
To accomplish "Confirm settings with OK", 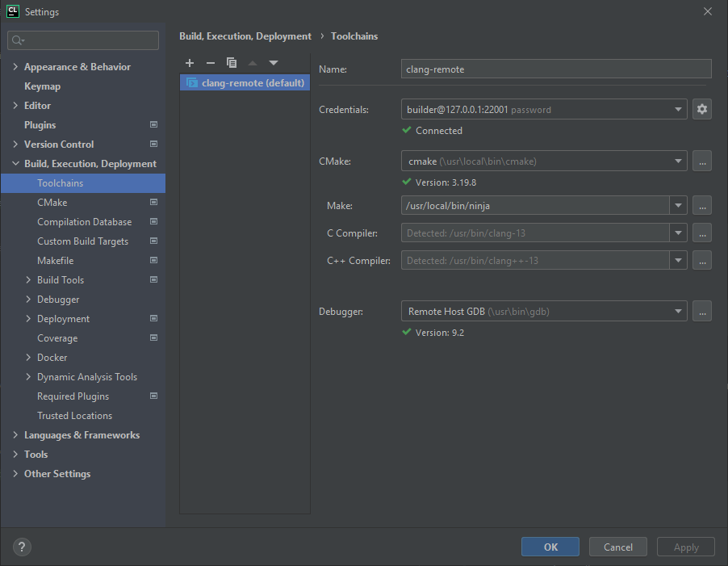I will [x=550, y=547].
